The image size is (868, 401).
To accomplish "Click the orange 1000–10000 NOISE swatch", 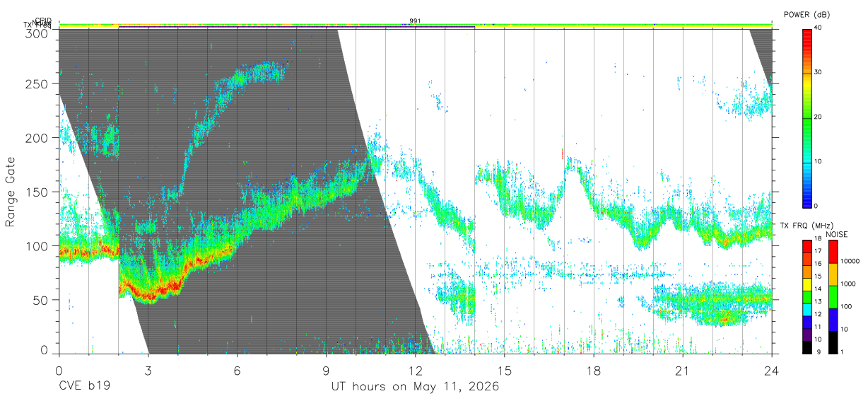I will pyautogui.click(x=833, y=274).
